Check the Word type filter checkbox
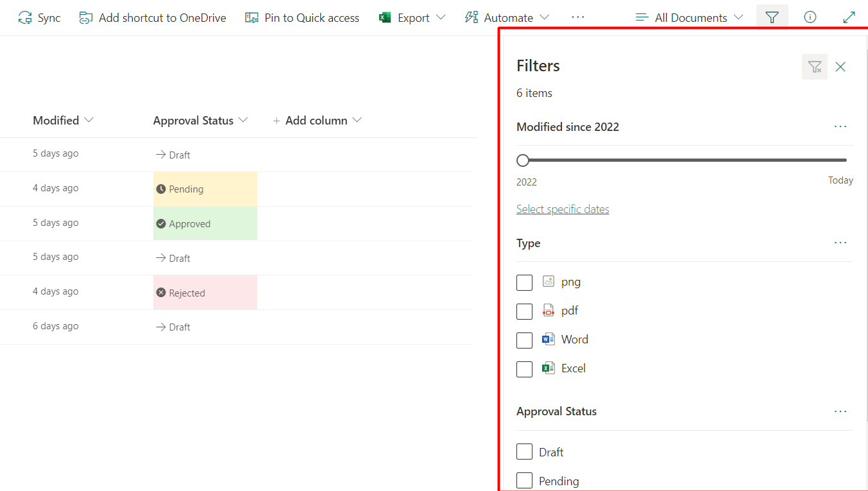868x491 pixels. point(525,340)
